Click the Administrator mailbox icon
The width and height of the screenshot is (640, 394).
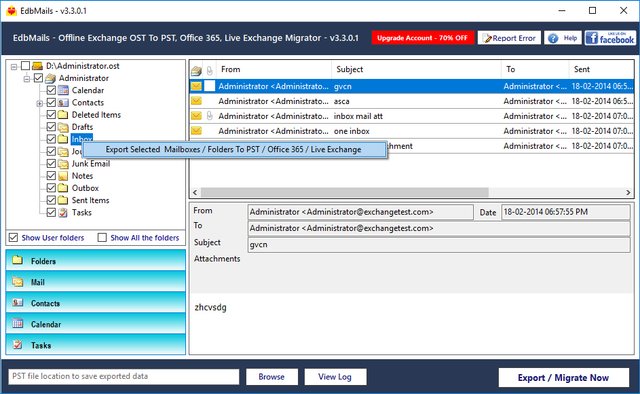click(x=50, y=78)
